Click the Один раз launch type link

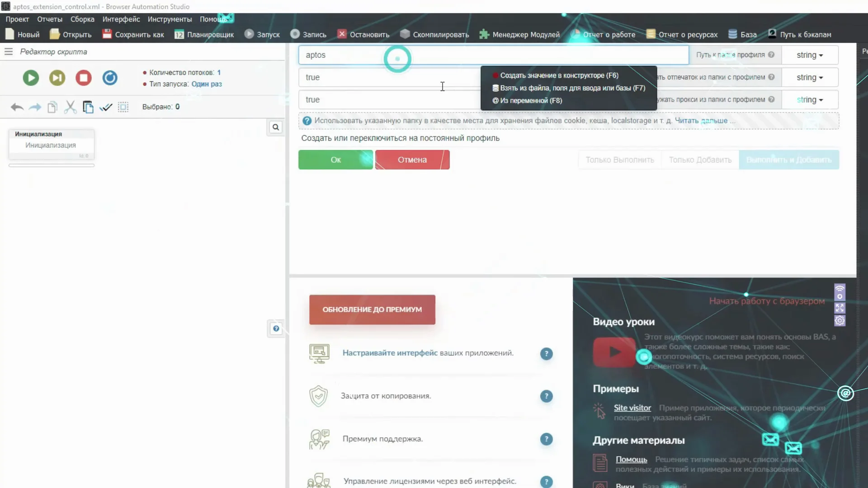(207, 84)
